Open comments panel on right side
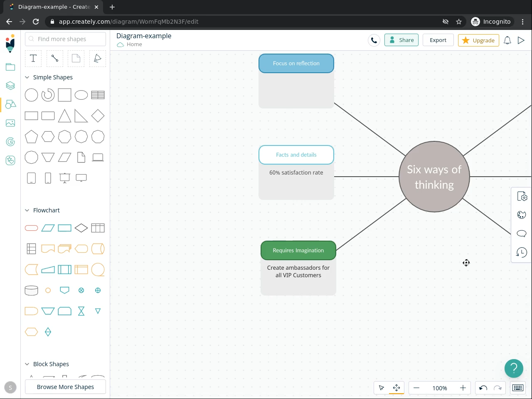 pos(522,234)
